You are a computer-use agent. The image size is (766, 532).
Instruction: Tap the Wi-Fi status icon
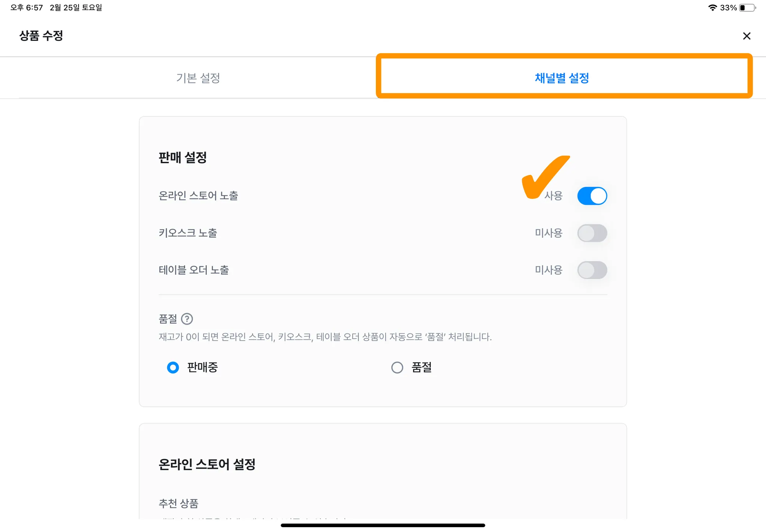[712, 7]
